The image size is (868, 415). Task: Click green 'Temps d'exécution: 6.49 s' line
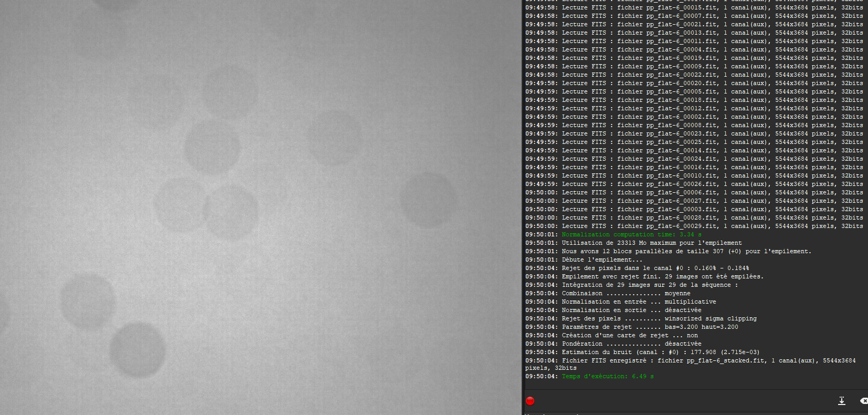589,376
